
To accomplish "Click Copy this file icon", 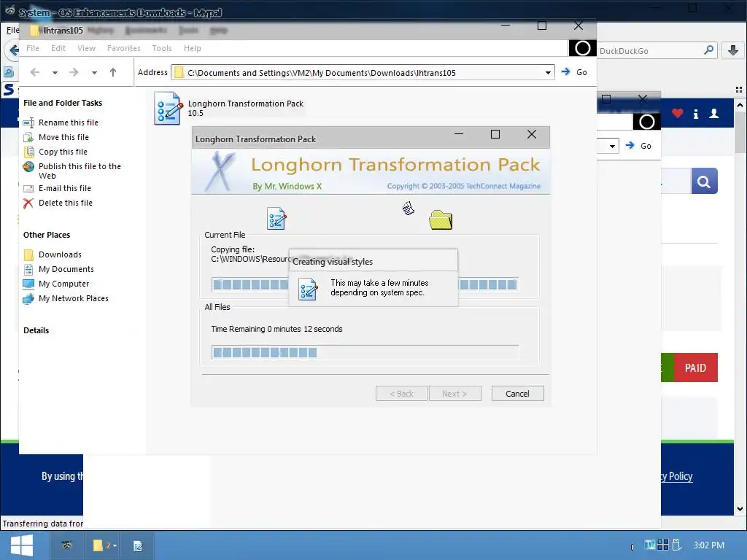I will coord(28,152).
